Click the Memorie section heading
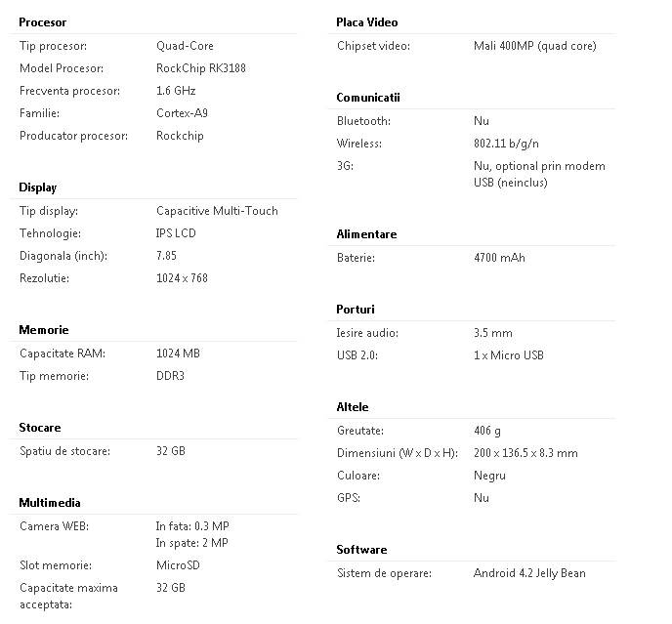 pyautogui.click(x=44, y=330)
